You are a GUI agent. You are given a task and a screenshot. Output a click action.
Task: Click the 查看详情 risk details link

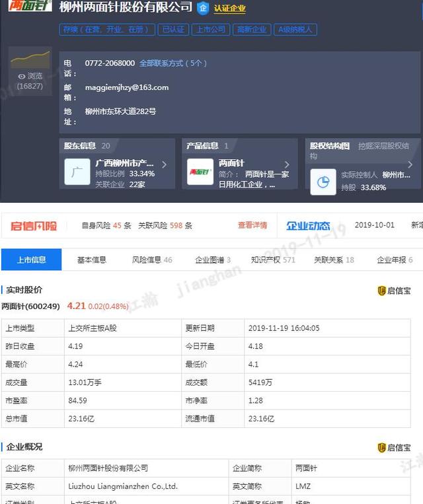click(252, 225)
